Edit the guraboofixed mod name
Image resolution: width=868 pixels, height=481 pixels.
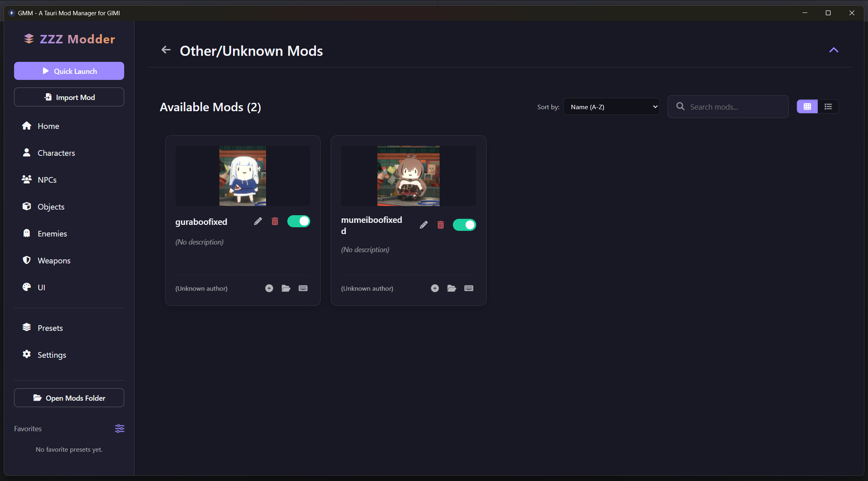(258, 221)
